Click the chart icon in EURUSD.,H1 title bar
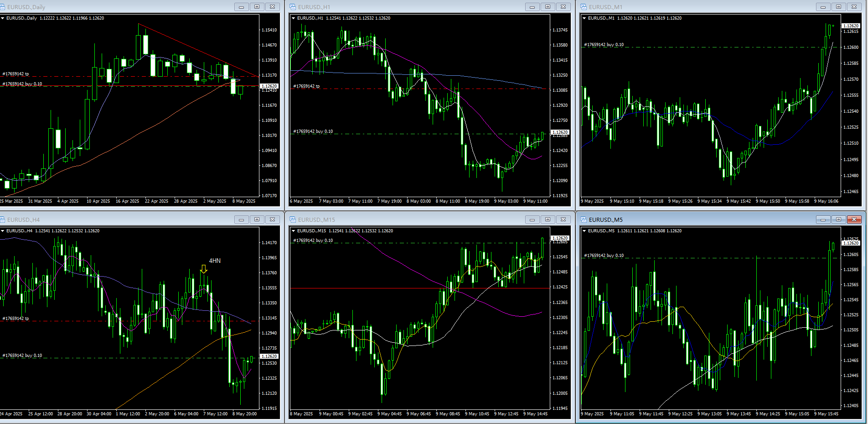The image size is (868, 424). tap(293, 7)
